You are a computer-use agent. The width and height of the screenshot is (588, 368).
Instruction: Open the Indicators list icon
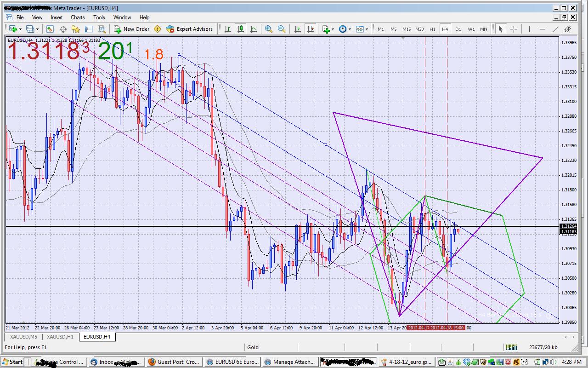pyautogui.click(x=326, y=29)
